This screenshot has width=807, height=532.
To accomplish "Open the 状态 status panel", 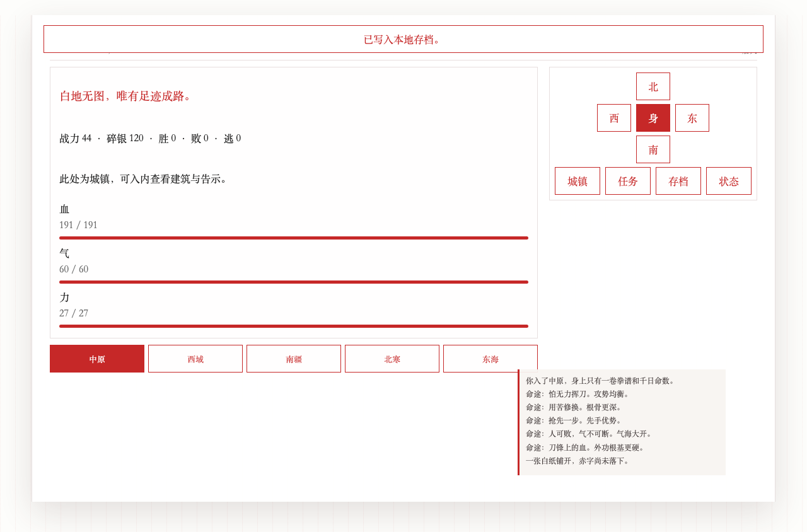I will (x=728, y=181).
